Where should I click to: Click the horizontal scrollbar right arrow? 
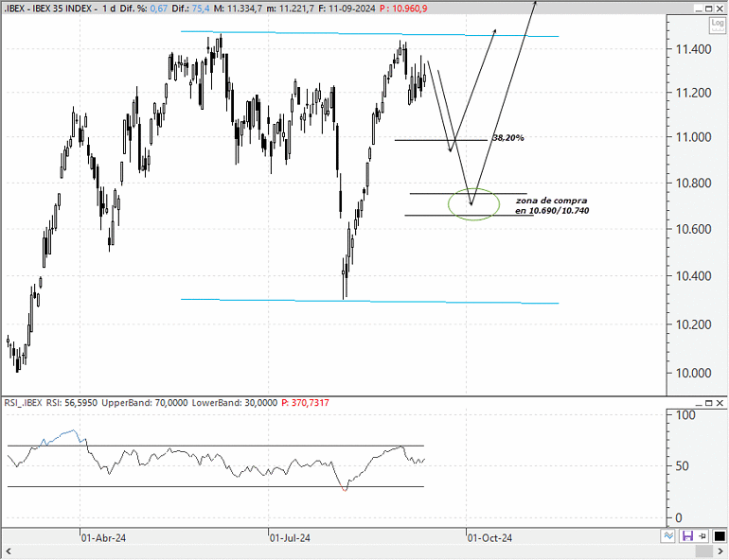[x=721, y=551]
